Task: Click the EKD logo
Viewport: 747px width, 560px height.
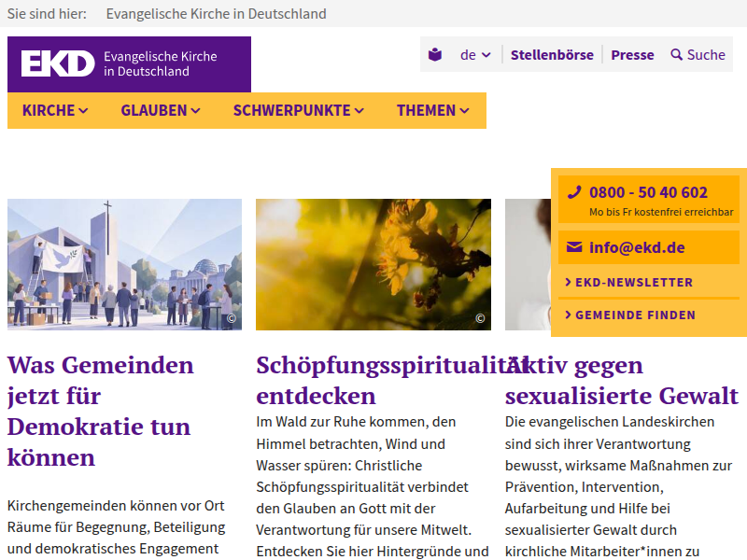Action: (x=129, y=64)
